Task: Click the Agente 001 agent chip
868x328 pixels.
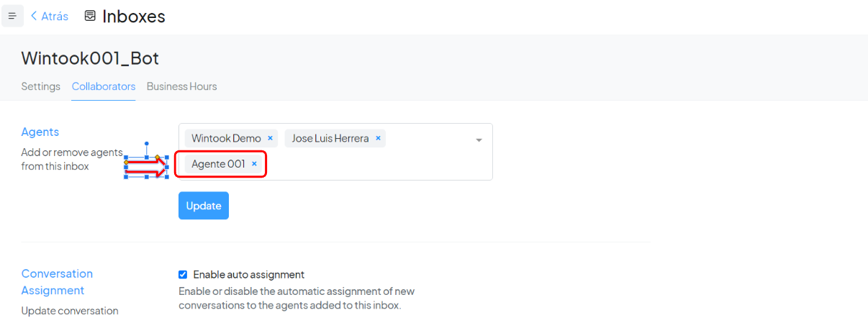Action: pos(218,164)
